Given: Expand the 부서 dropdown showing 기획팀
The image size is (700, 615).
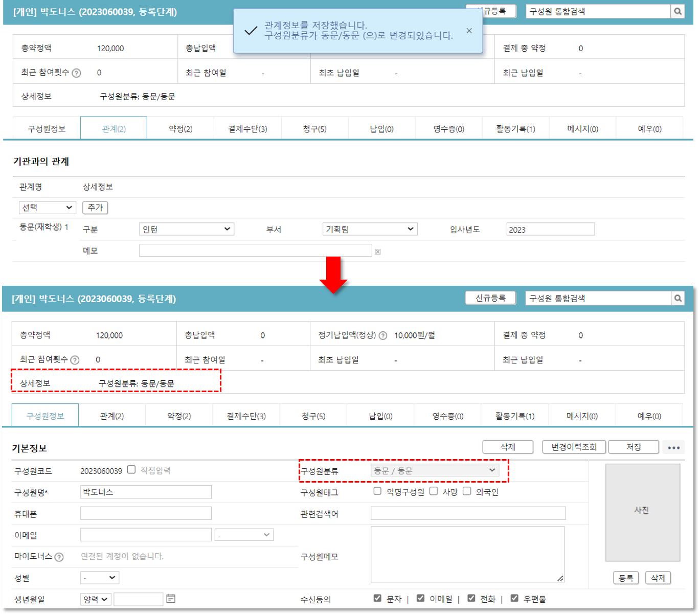Looking at the screenshot, I should 370,229.
